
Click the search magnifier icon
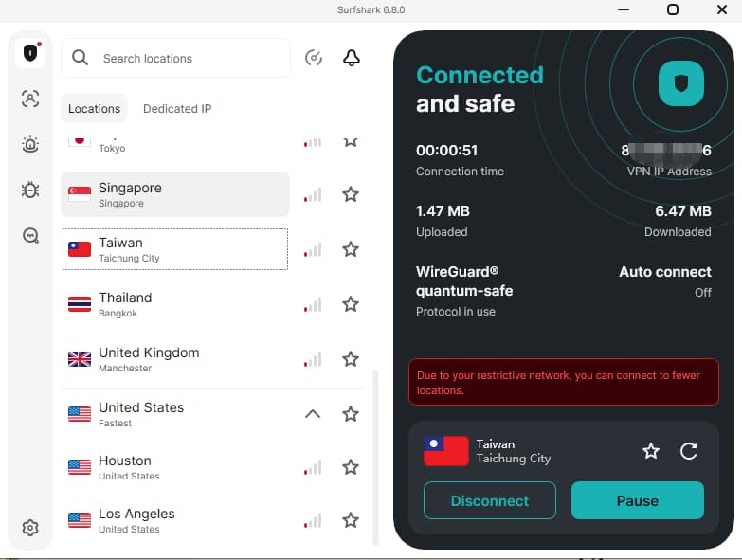(80, 58)
